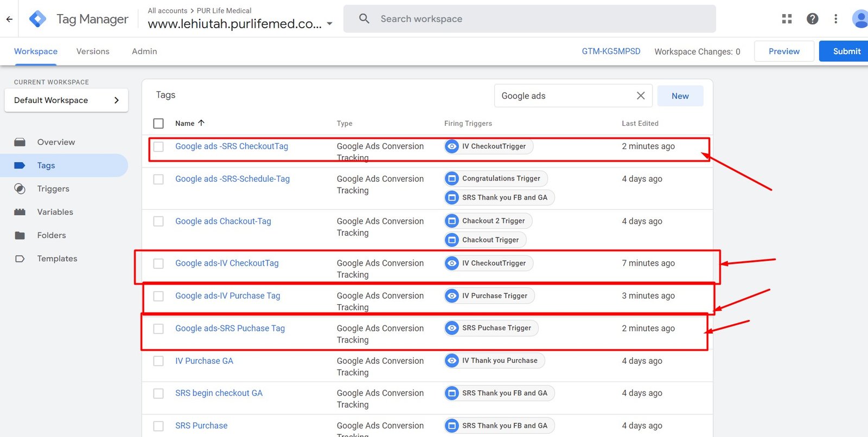Check the Google ads-IV Purchase Tag checkbox
The image size is (868, 437).
pyautogui.click(x=158, y=296)
